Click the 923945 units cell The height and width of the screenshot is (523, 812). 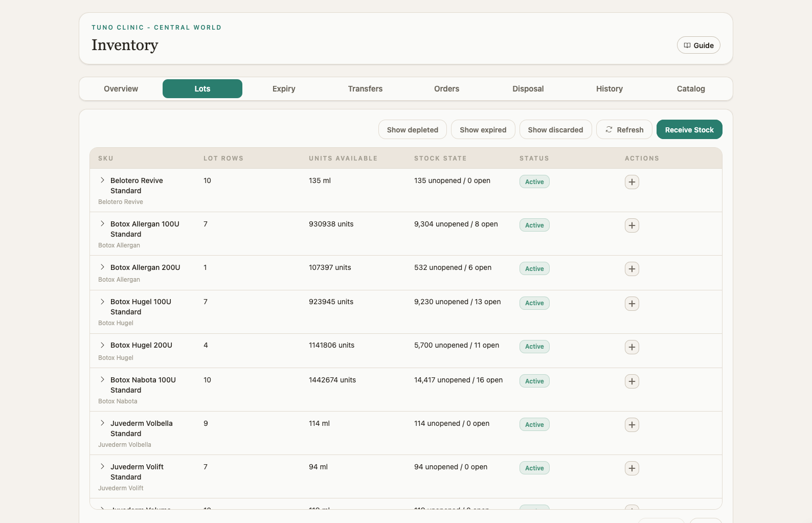331,302
